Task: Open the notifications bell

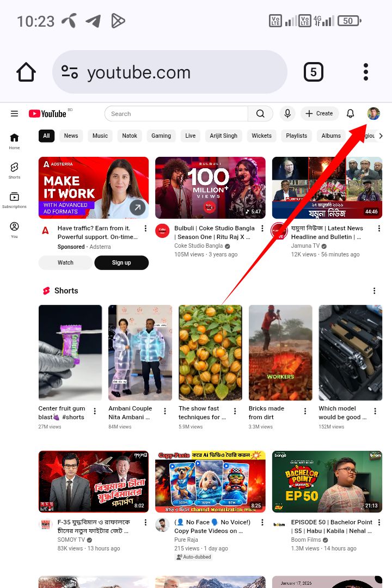Action: point(351,114)
